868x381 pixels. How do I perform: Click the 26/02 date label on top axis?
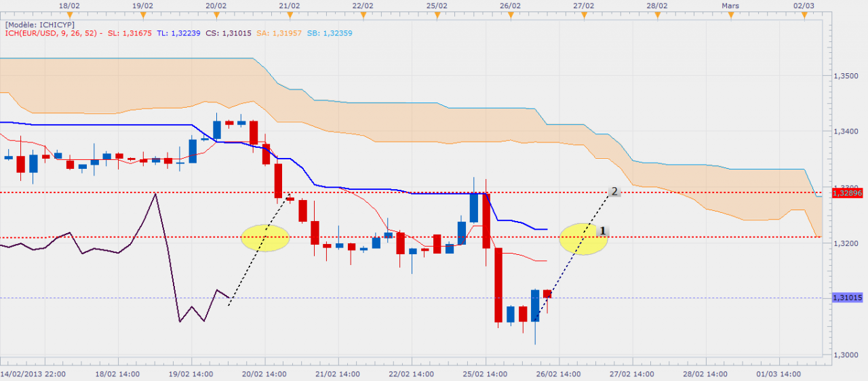pyautogui.click(x=510, y=5)
